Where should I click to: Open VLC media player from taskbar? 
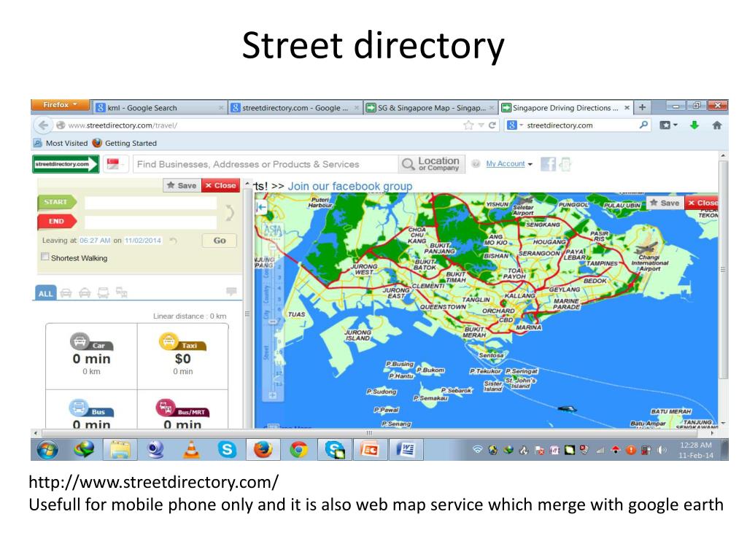192,449
